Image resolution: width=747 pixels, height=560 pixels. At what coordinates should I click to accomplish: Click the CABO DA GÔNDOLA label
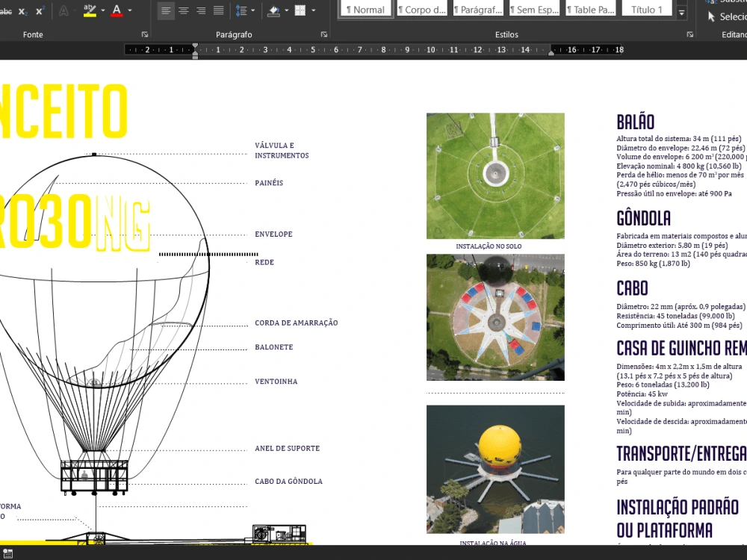tap(288, 482)
